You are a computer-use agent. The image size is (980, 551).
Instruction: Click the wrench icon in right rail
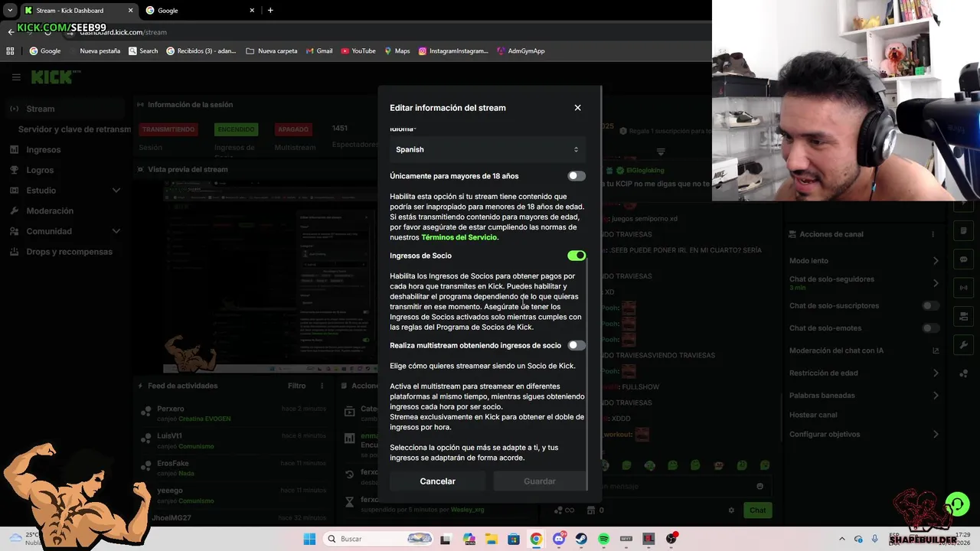[x=963, y=345]
